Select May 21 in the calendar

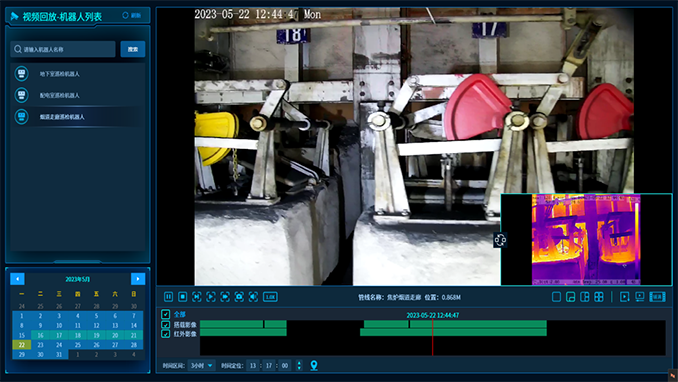(134, 335)
